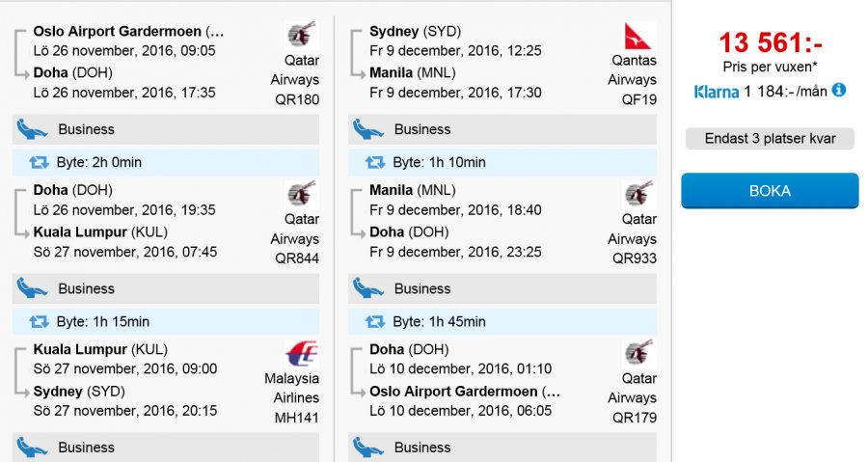Click the 13 561:- price text
Screen dimensions: 868x462
point(769,43)
